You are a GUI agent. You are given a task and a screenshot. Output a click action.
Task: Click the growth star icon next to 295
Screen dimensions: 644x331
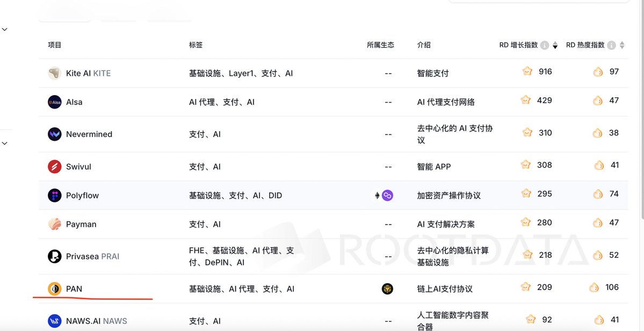click(x=526, y=193)
